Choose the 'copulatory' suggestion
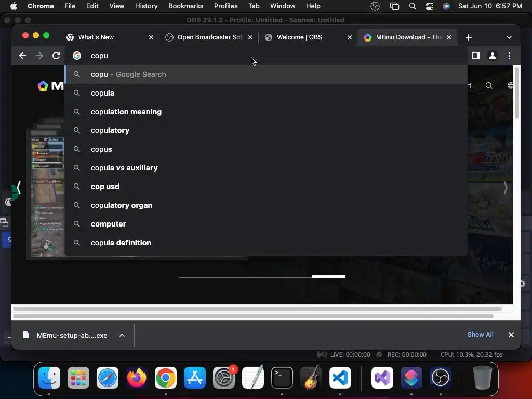Screen dimensions: 532x399 266,130
